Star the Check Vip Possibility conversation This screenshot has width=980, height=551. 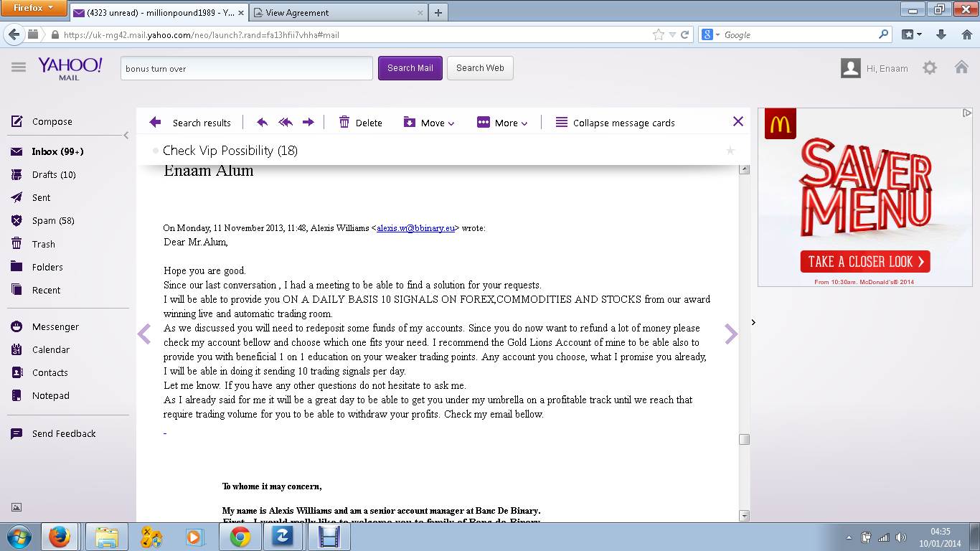point(730,151)
